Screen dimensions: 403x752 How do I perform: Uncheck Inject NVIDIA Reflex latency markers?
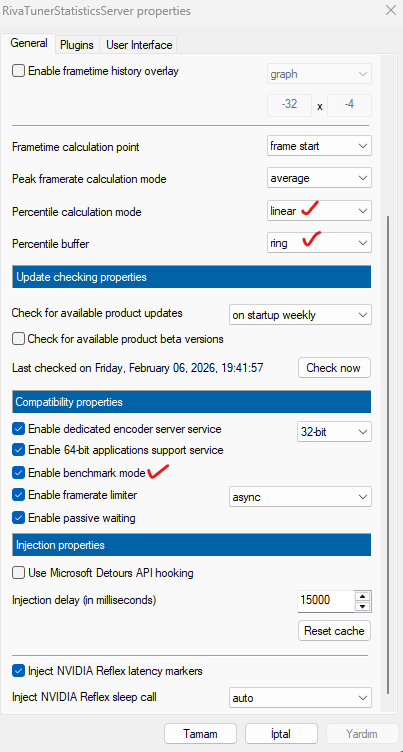[x=18, y=670]
